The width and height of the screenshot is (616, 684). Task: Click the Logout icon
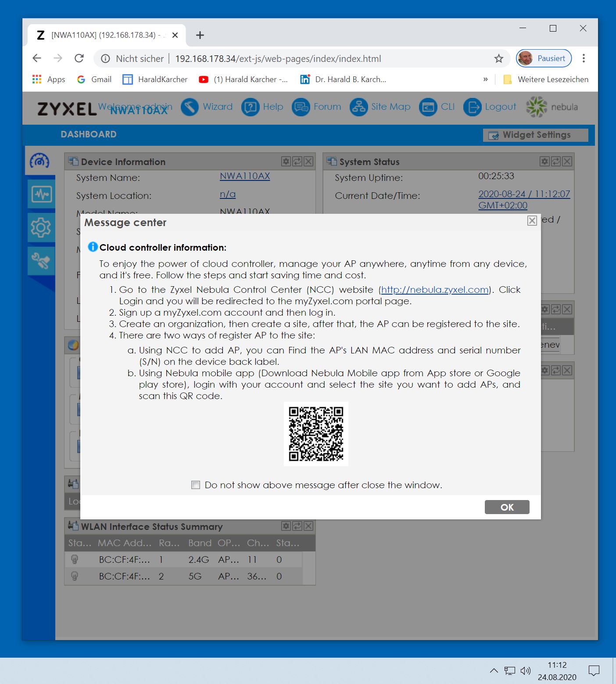coord(472,107)
